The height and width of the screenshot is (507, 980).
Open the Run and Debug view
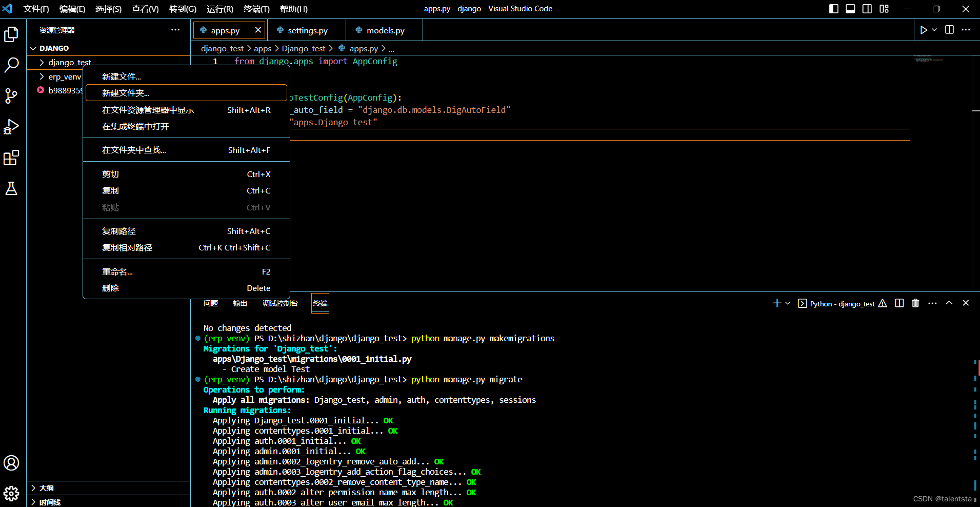coord(11,127)
